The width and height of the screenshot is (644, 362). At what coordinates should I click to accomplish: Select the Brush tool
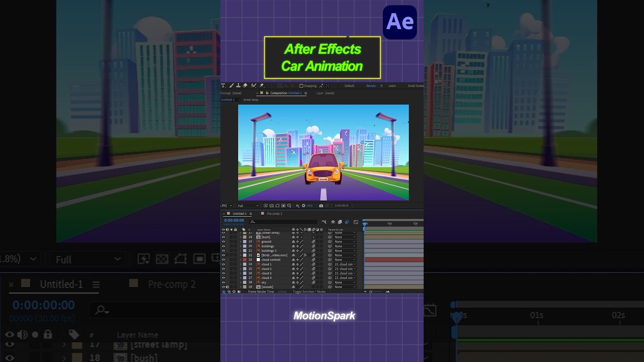click(x=231, y=85)
